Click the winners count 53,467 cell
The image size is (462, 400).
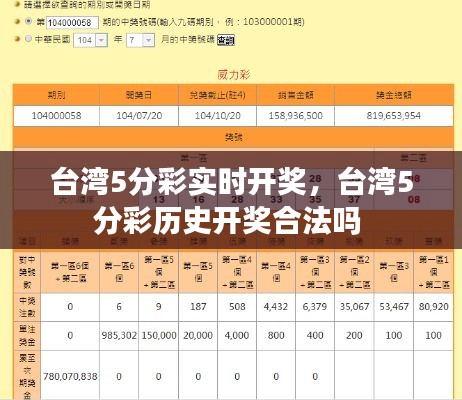click(394, 307)
